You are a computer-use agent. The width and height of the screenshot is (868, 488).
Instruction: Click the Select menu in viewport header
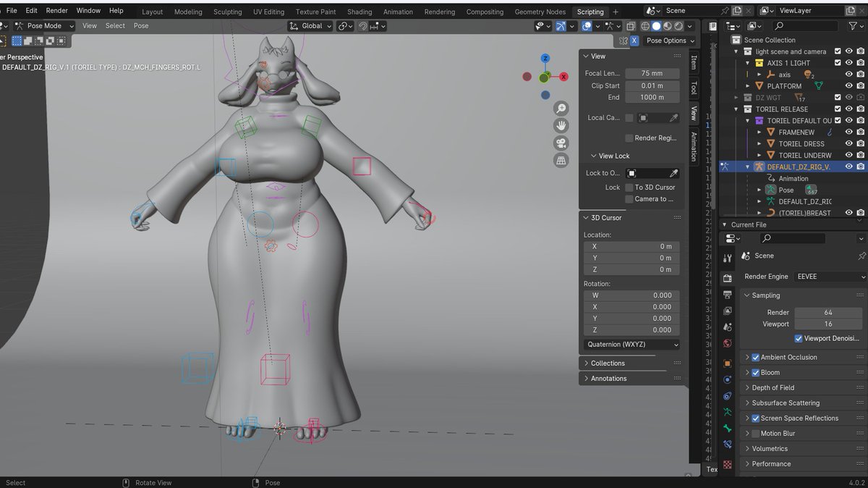[x=115, y=25]
